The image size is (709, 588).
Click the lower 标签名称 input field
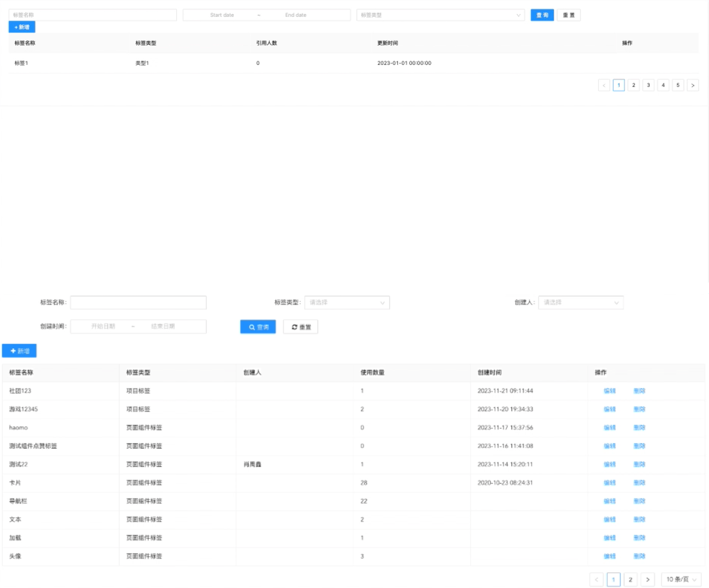(138, 302)
